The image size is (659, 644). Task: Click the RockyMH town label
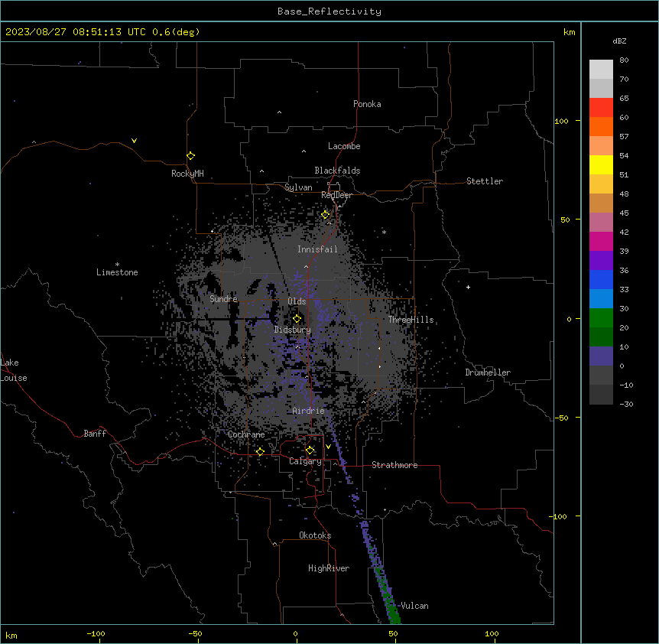click(187, 174)
